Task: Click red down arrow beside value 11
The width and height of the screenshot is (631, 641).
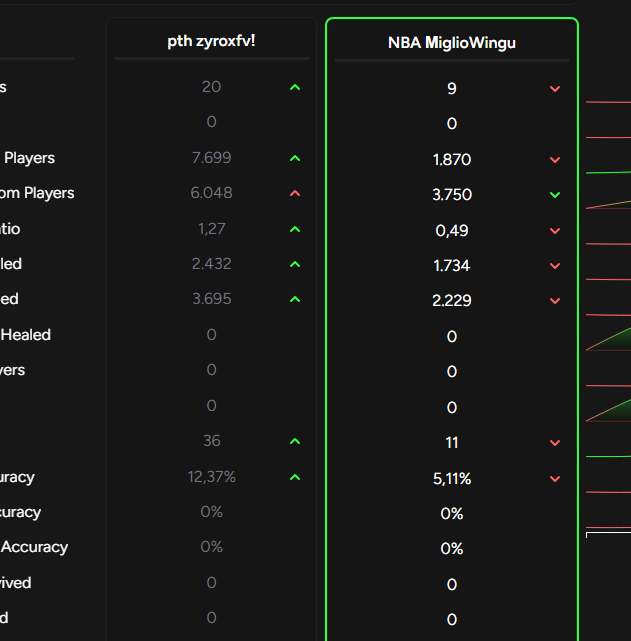Action: pos(555,443)
